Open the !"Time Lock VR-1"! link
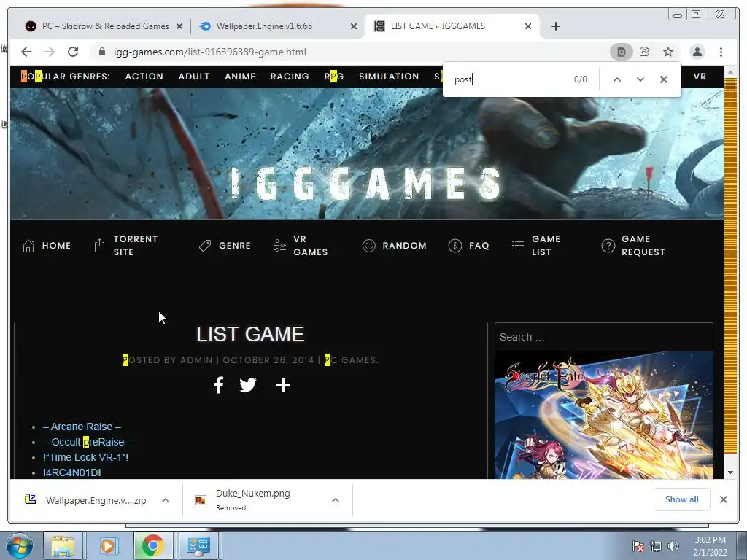 [x=86, y=457]
